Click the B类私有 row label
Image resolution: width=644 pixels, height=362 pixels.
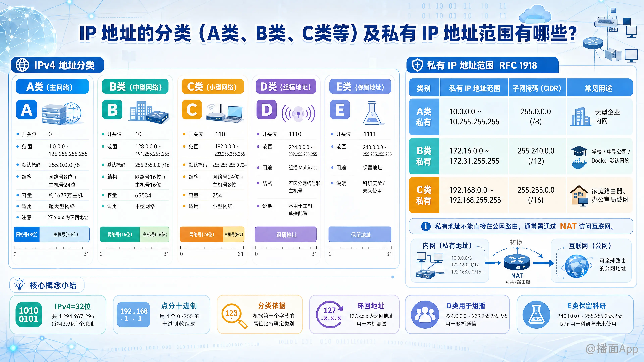tap(424, 156)
